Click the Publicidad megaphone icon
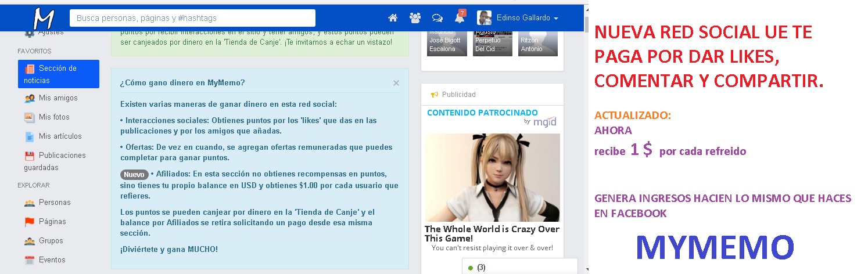Image resolution: width=868 pixels, height=274 pixels. [434, 95]
